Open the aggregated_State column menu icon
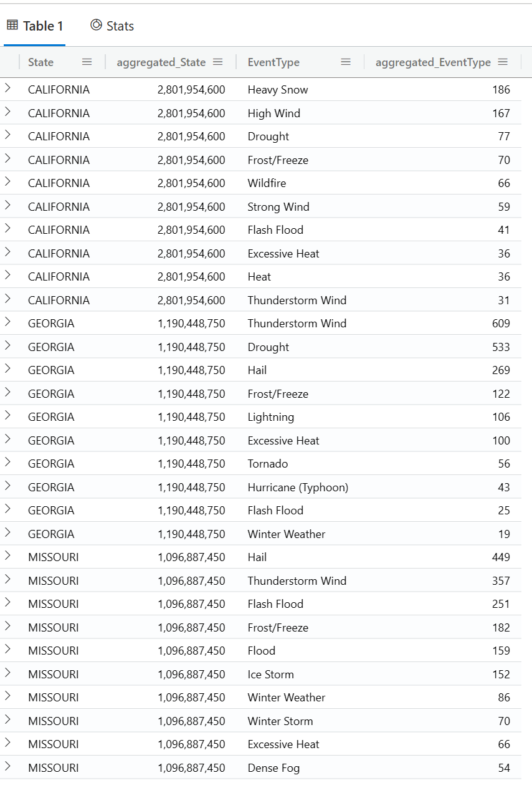 [217, 62]
